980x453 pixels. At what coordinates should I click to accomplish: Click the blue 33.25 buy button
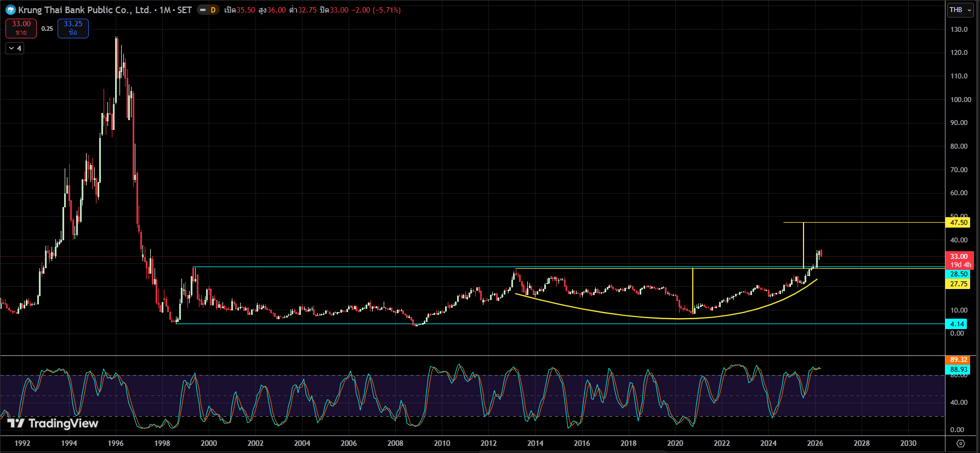tap(73, 28)
